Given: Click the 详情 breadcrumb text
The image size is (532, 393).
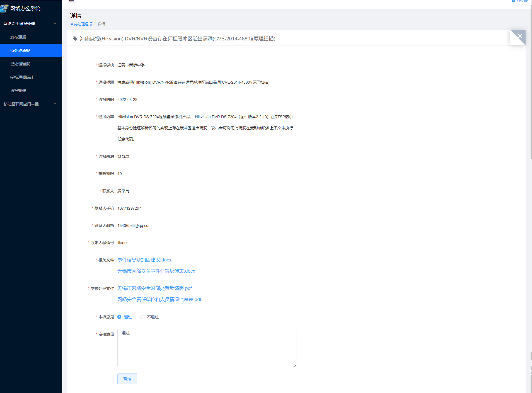Looking at the screenshot, I should tap(101, 24).
